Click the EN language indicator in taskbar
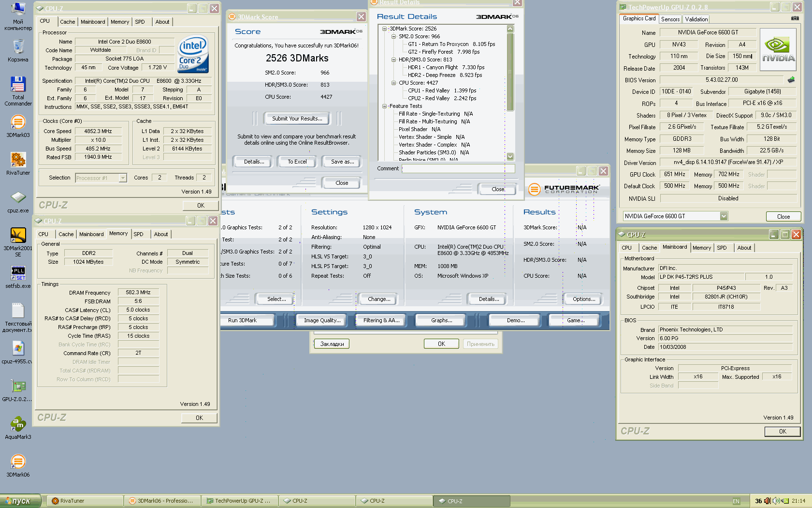 pos(736,501)
